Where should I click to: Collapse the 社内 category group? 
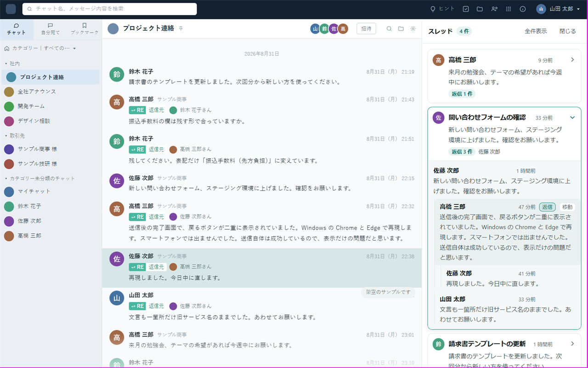point(12,63)
